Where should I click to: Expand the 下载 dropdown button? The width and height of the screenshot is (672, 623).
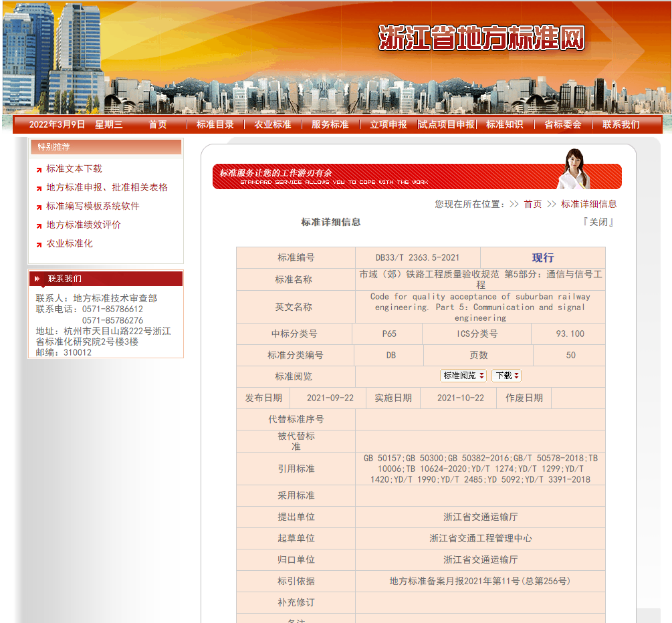[x=506, y=376]
